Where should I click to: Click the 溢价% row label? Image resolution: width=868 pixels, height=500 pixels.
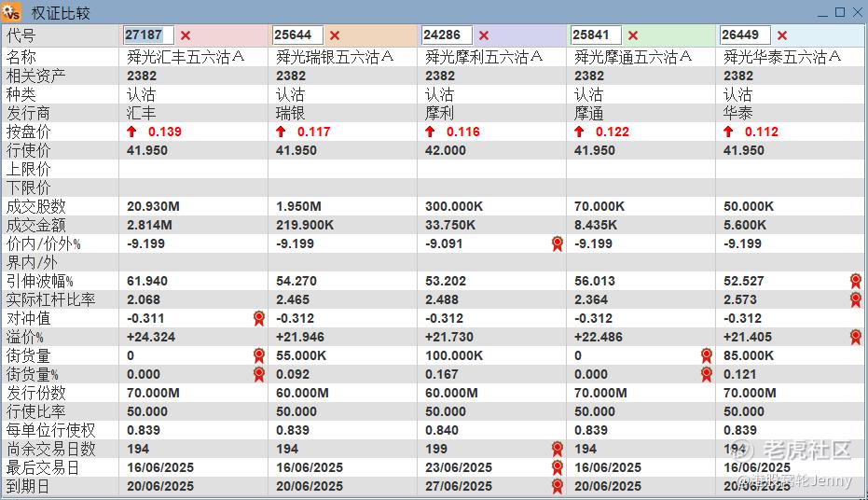click(x=25, y=337)
